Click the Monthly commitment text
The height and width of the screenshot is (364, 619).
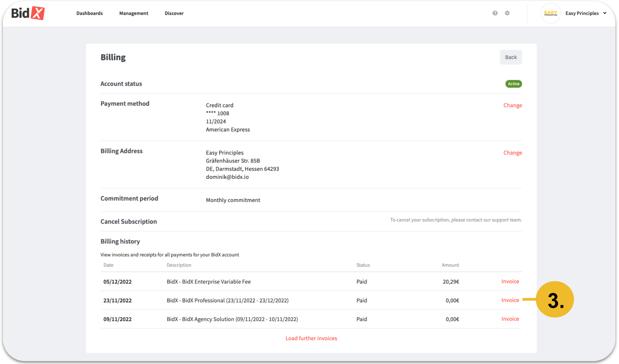click(233, 200)
